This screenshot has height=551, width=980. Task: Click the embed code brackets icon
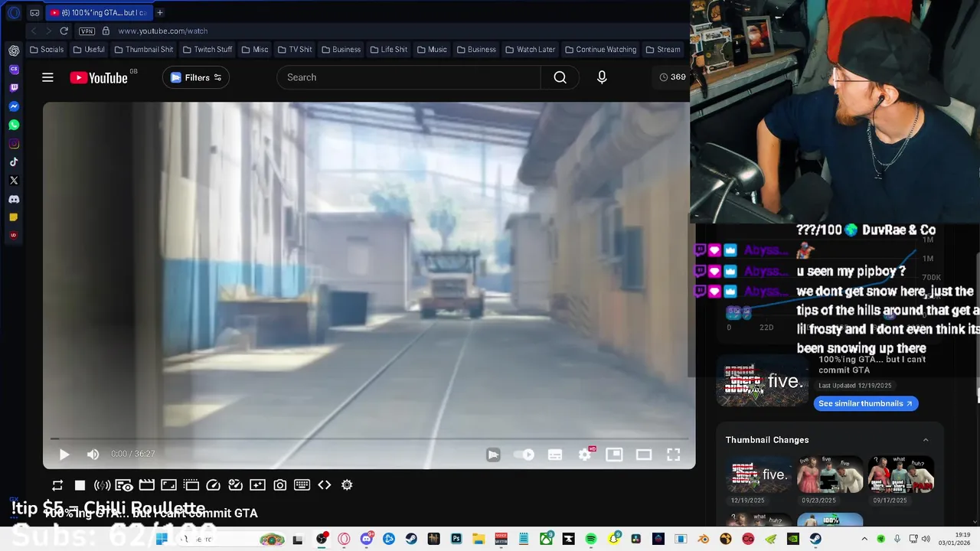click(325, 485)
